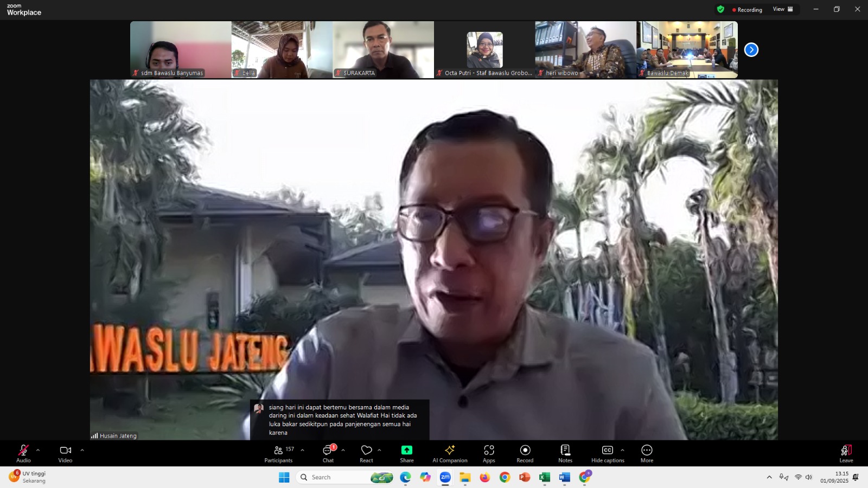Hide captions using CC button
This screenshot has height=488, width=868.
tap(607, 453)
